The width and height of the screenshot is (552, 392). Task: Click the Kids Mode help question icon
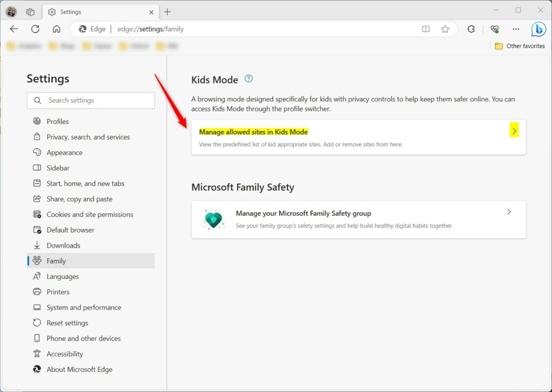click(x=249, y=79)
